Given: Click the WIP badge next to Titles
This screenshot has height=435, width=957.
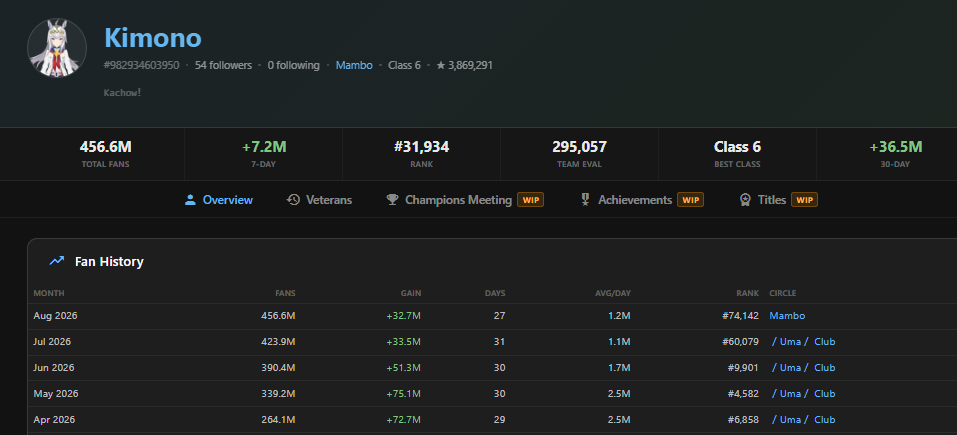Looking at the screenshot, I should (x=804, y=200).
